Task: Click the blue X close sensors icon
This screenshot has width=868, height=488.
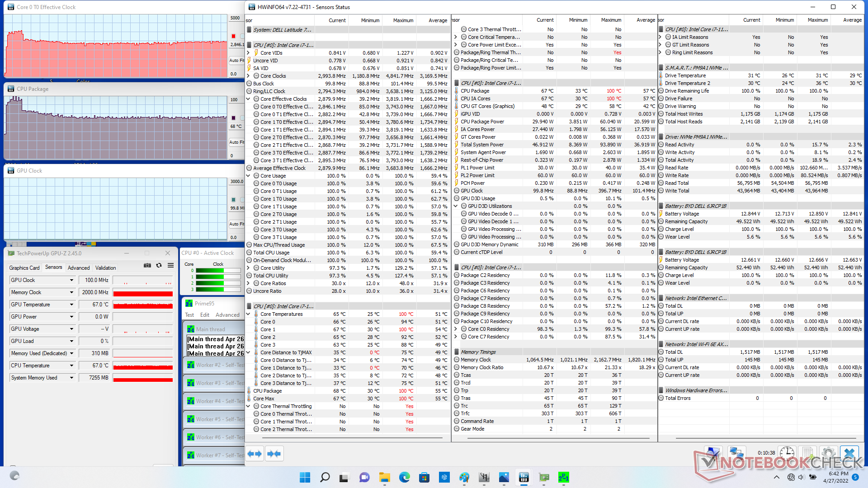Action: coord(849,453)
